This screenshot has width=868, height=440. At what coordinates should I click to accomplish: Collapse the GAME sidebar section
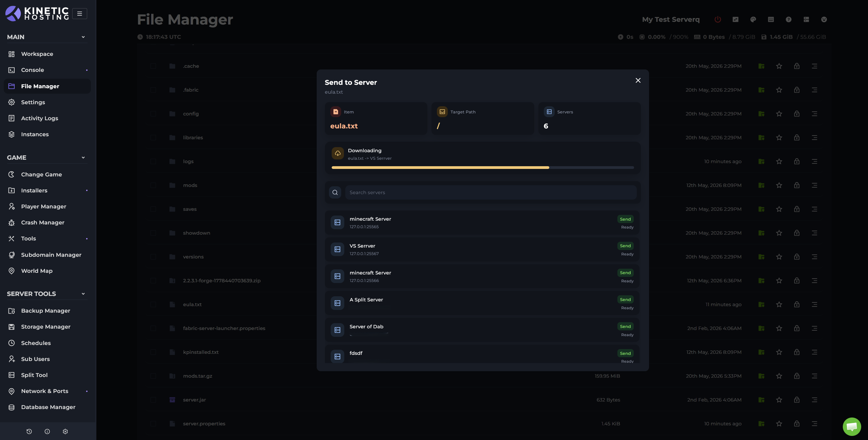[x=83, y=158]
